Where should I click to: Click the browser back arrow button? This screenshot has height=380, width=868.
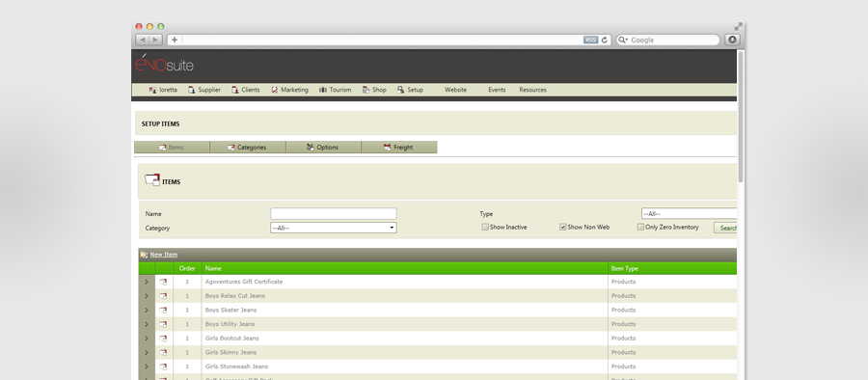(143, 40)
